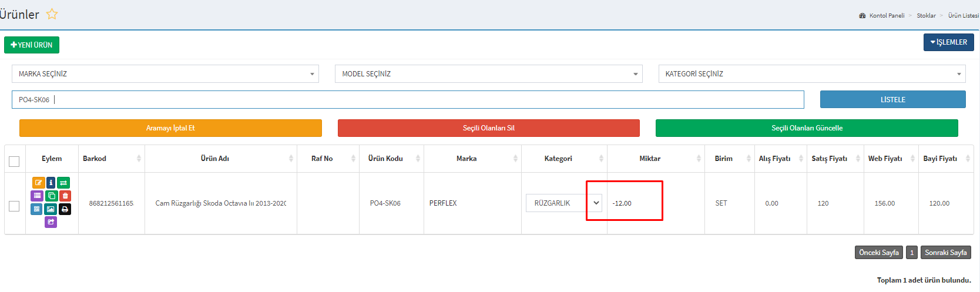
Task: Delete the product with red trash icon
Action: pyautogui.click(x=65, y=196)
